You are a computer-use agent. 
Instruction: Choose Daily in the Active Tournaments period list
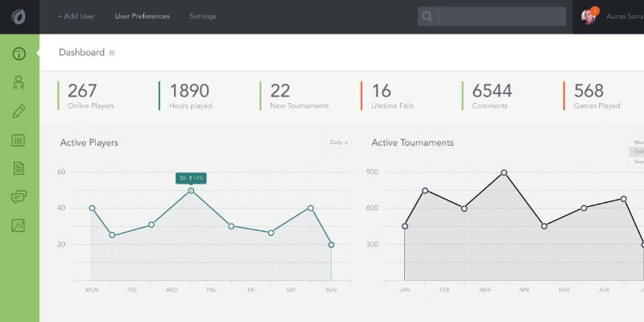coord(638,151)
